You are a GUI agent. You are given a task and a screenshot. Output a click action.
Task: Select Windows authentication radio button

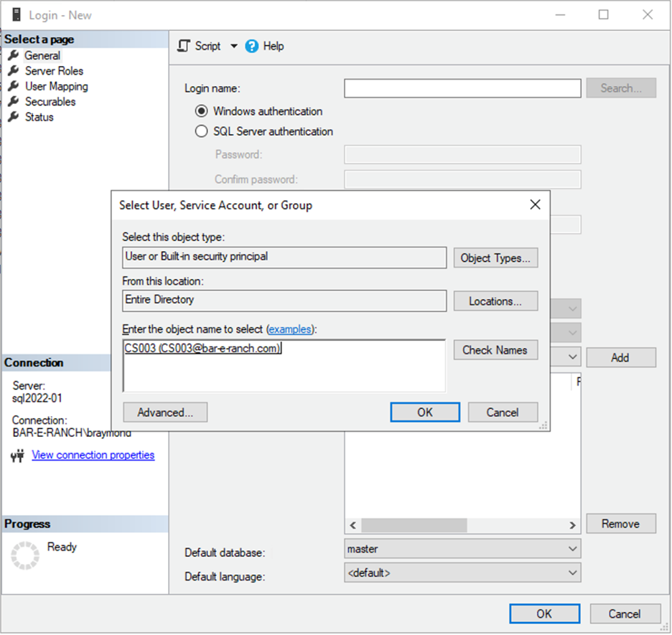[x=202, y=112]
